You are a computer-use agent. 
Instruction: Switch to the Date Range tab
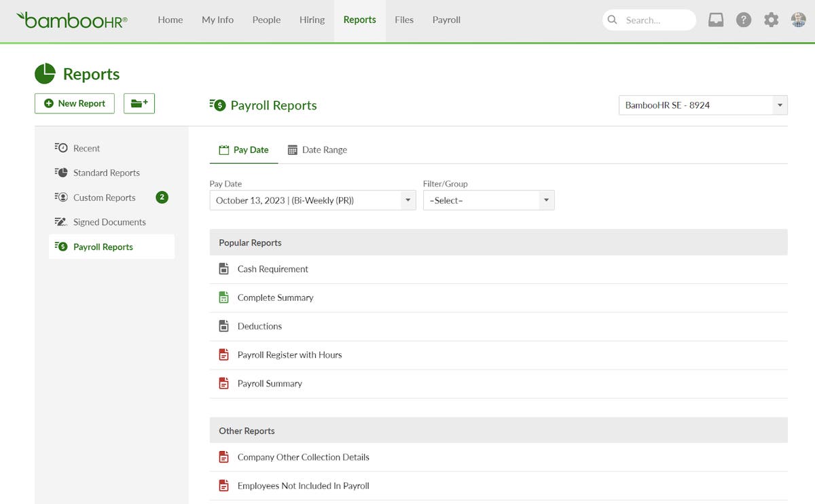pos(317,149)
